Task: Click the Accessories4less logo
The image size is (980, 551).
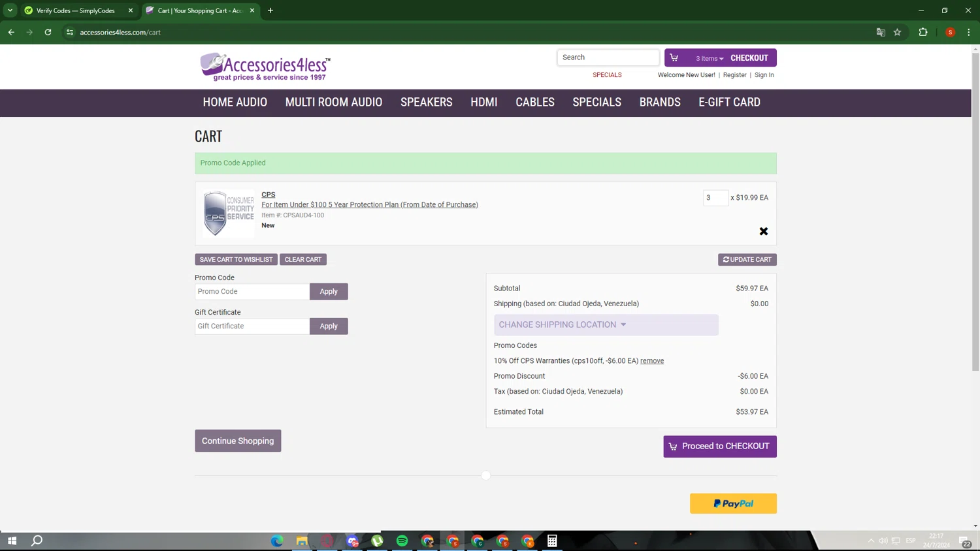Action: (265, 67)
